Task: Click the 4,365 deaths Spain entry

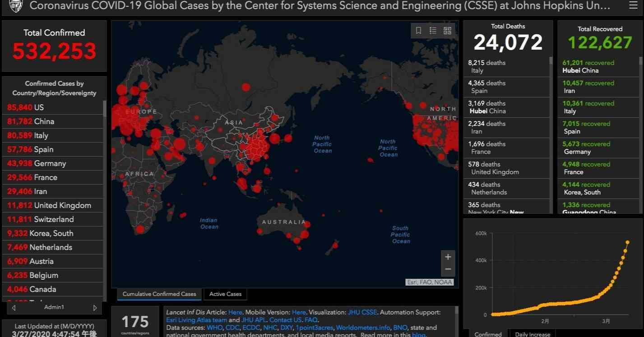Action: pos(506,87)
